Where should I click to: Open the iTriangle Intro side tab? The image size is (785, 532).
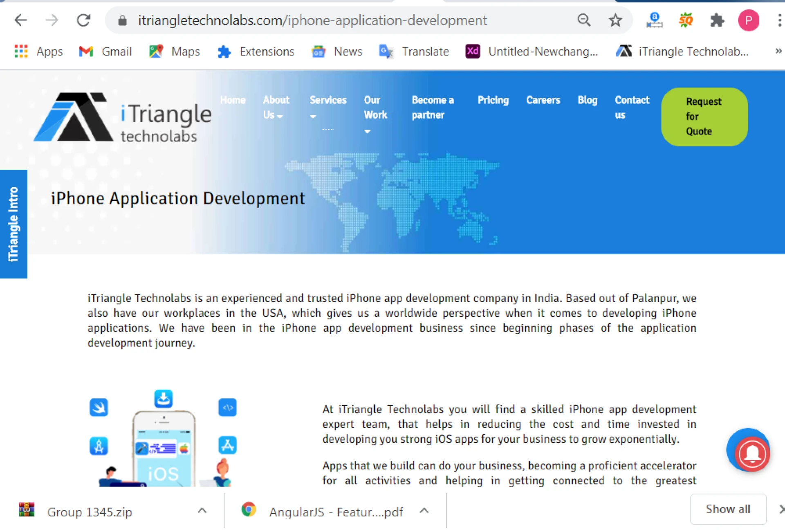(13, 224)
